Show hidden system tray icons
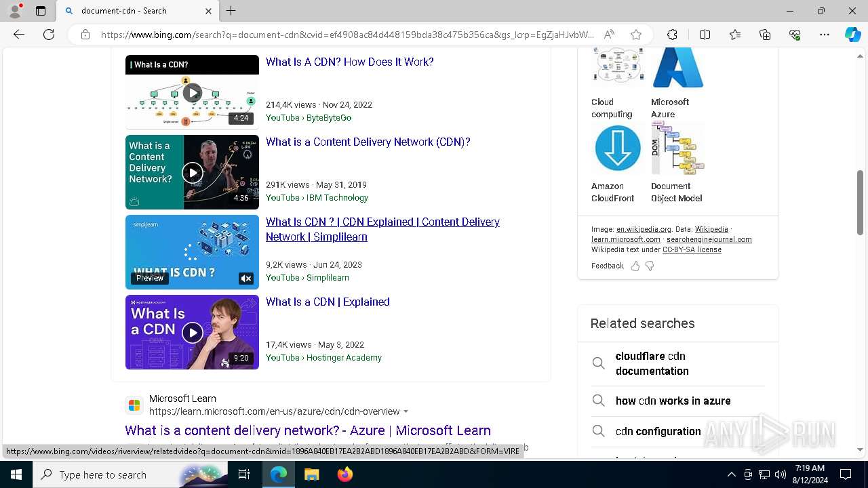 [731, 474]
